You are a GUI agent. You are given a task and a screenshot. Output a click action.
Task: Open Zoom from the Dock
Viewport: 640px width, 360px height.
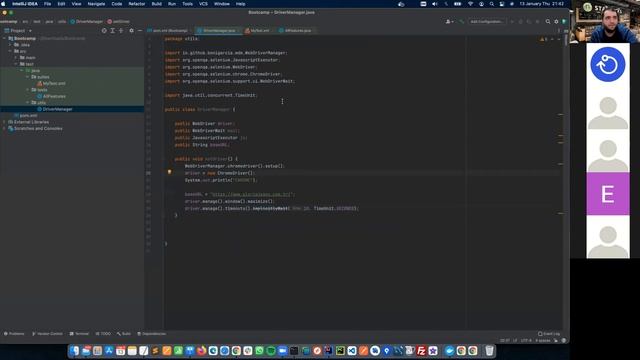pos(282,351)
